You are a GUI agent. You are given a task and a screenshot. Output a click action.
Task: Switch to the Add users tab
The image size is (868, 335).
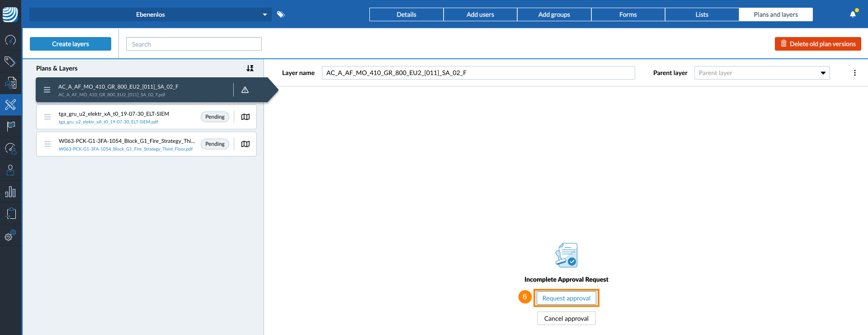click(x=480, y=14)
